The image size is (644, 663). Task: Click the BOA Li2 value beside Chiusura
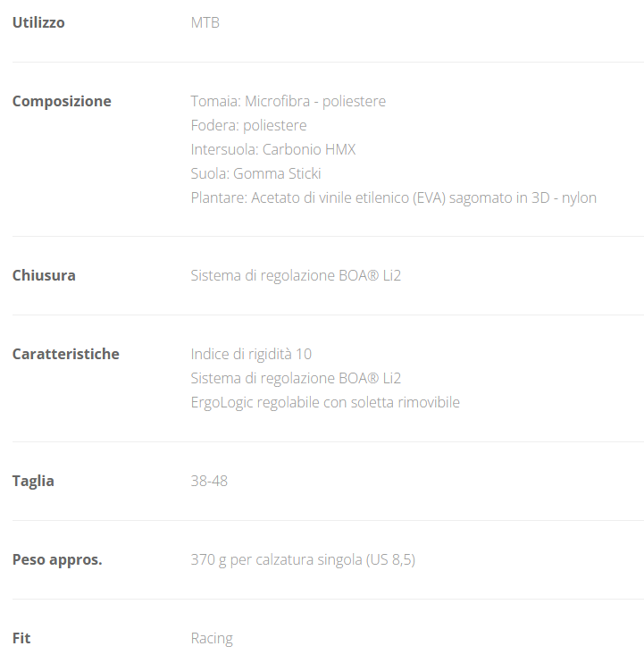point(296,275)
